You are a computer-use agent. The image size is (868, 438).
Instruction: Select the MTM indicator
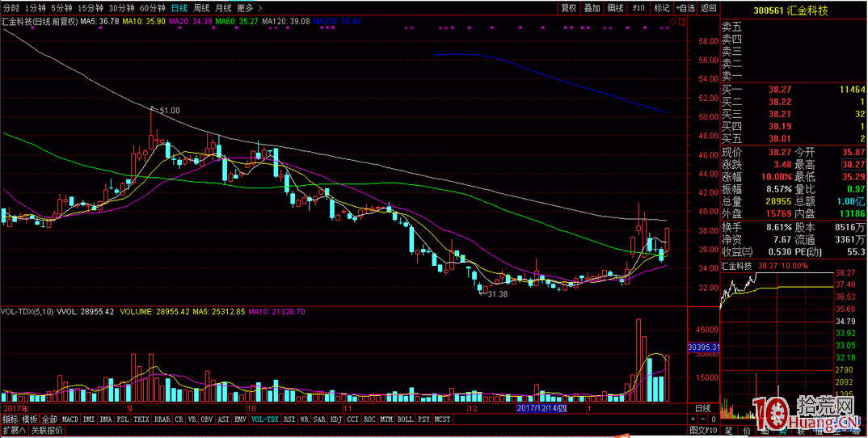point(386,419)
